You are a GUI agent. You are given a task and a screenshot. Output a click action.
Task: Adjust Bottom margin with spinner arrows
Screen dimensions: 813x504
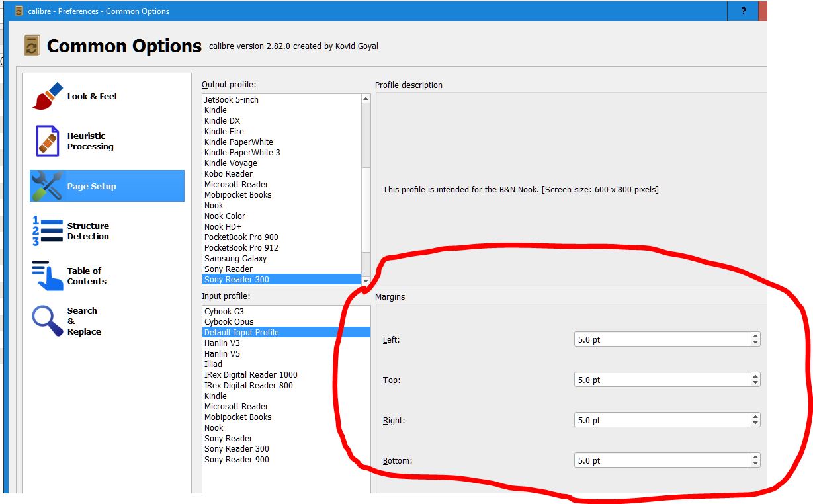pos(755,460)
